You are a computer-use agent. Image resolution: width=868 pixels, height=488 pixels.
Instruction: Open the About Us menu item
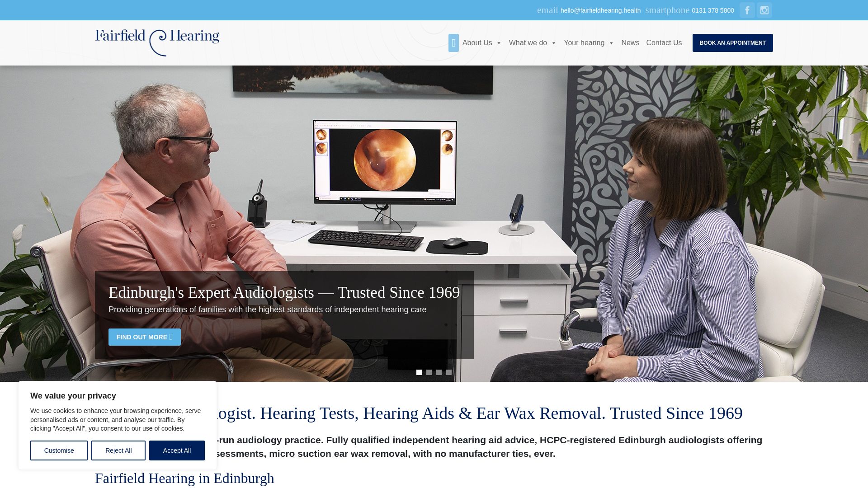pos(477,43)
